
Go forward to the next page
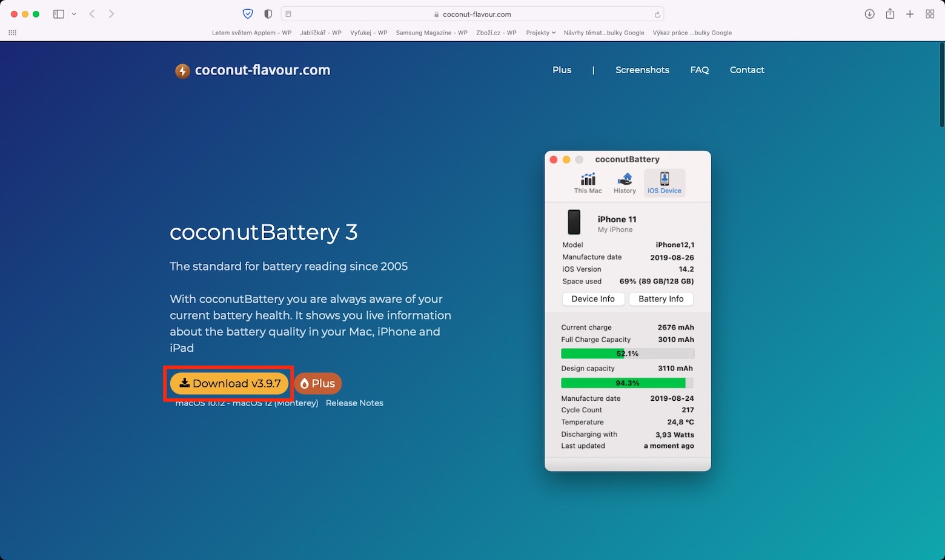tap(111, 14)
